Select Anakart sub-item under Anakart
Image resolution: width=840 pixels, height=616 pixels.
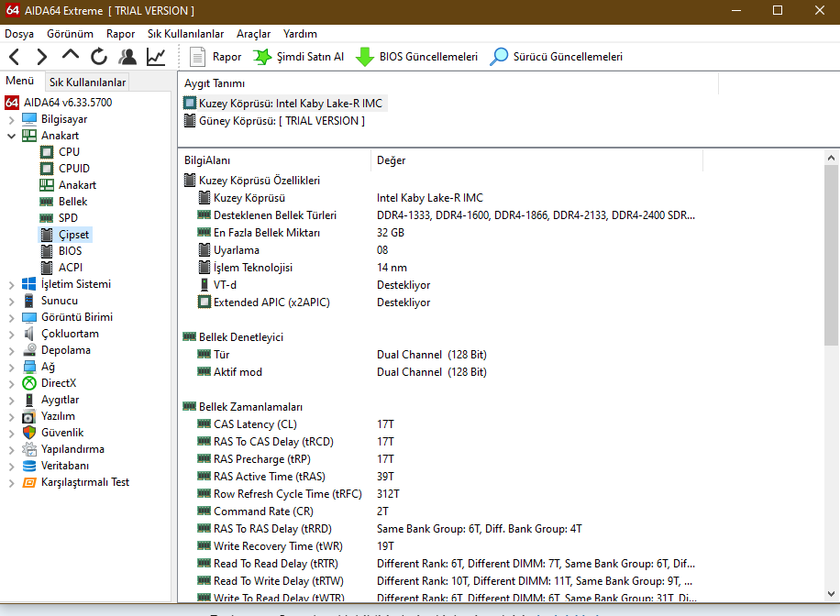77,185
